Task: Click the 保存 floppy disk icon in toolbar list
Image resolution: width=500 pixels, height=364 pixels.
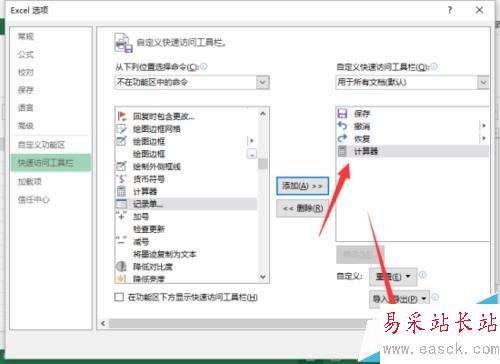Action: click(x=342, y=113)
